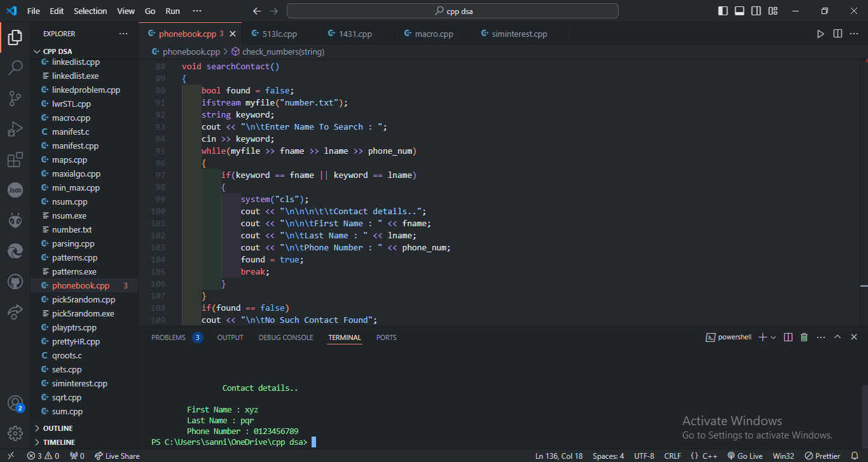
Task: Open the Go menu
Action: click(150, 11)
